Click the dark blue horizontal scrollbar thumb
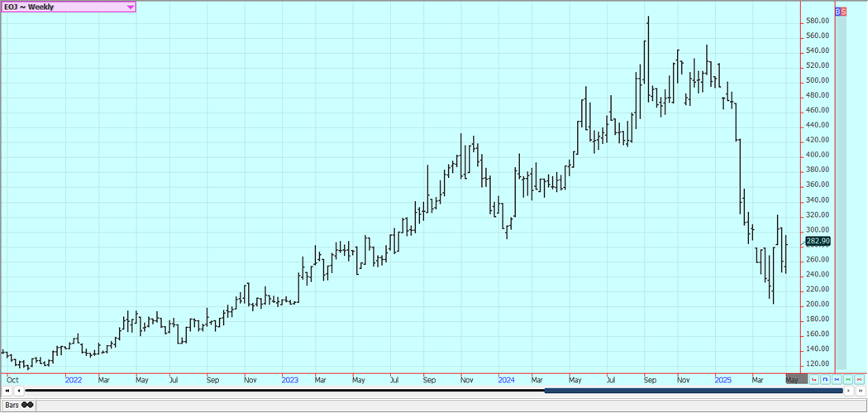This screenshot has height=413, width=868. point(693,391)
